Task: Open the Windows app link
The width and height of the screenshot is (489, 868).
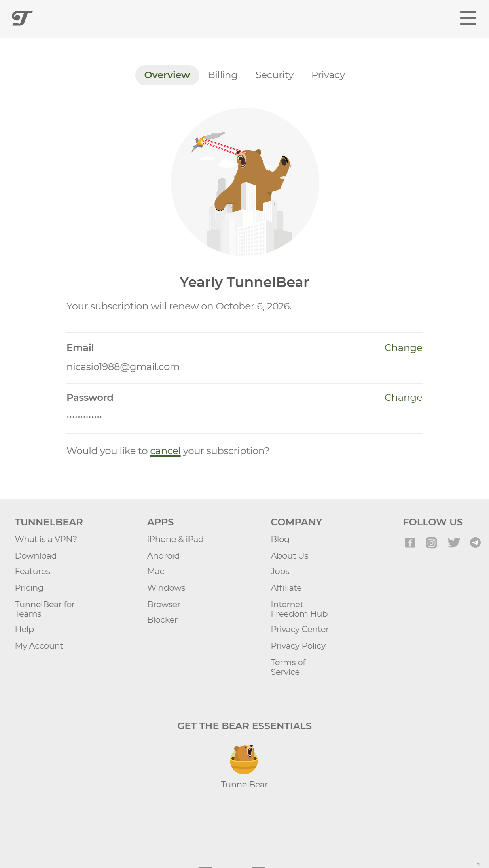Action: (x=166, y=588)
